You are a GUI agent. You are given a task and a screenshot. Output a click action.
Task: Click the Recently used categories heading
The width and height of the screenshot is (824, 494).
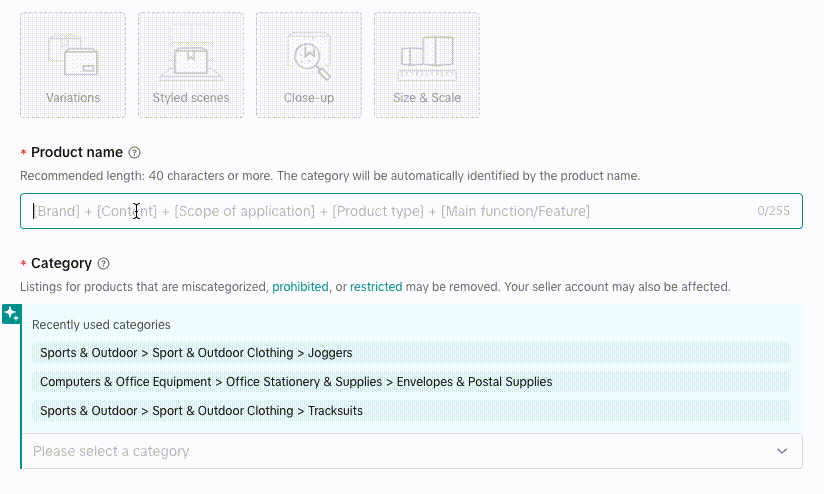[x=101, y=325]
